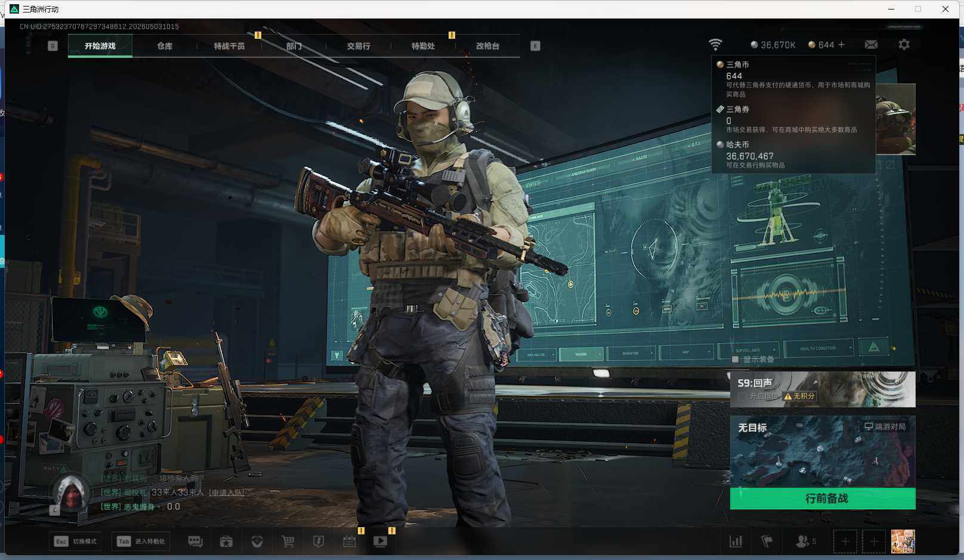
Task: Open the flag icon in bottom bar
Action: pyautogui.click(x=767, y=542)
